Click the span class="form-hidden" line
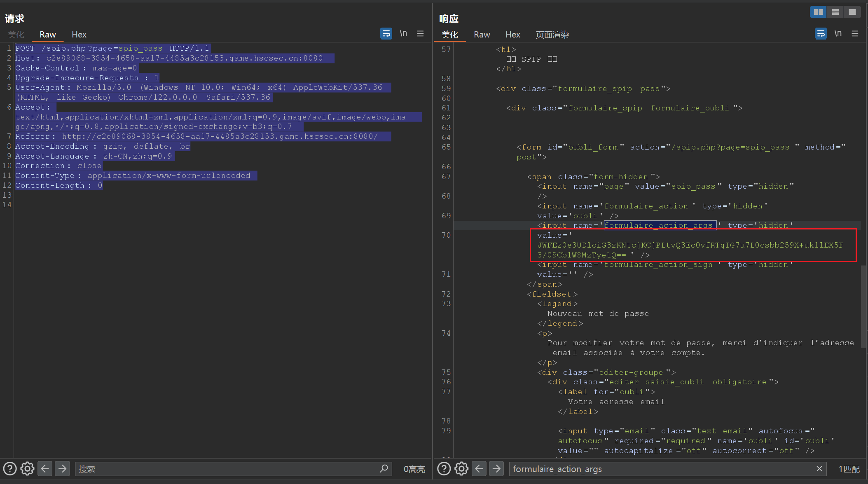This screenshot has width=868, height=484. 593,177
